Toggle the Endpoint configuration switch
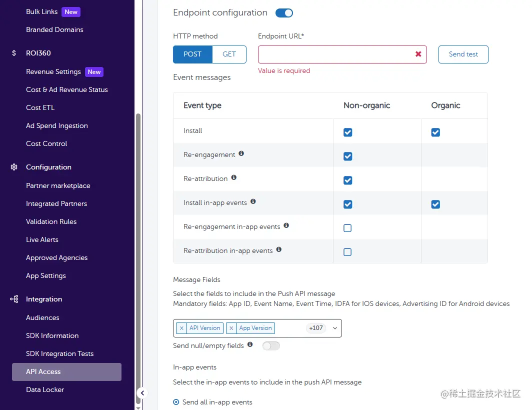The image size is (532, 410). pos(284,13)
